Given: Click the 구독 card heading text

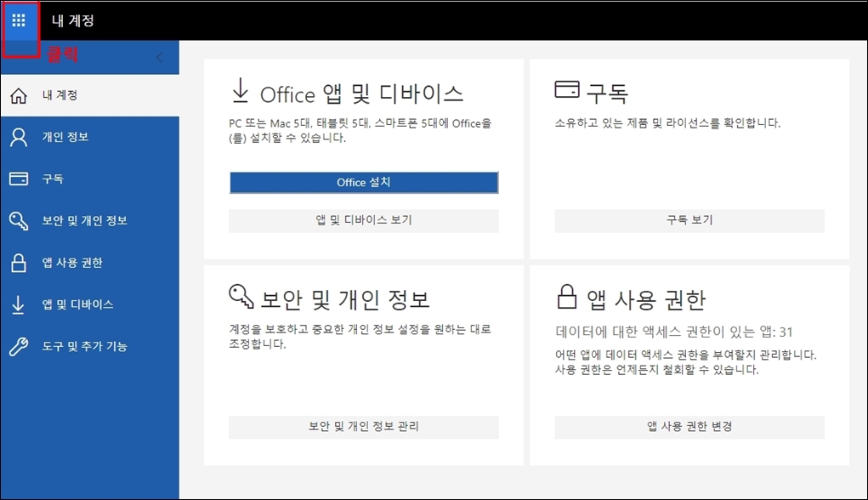Looking at the screenshot, I should 607,93.
